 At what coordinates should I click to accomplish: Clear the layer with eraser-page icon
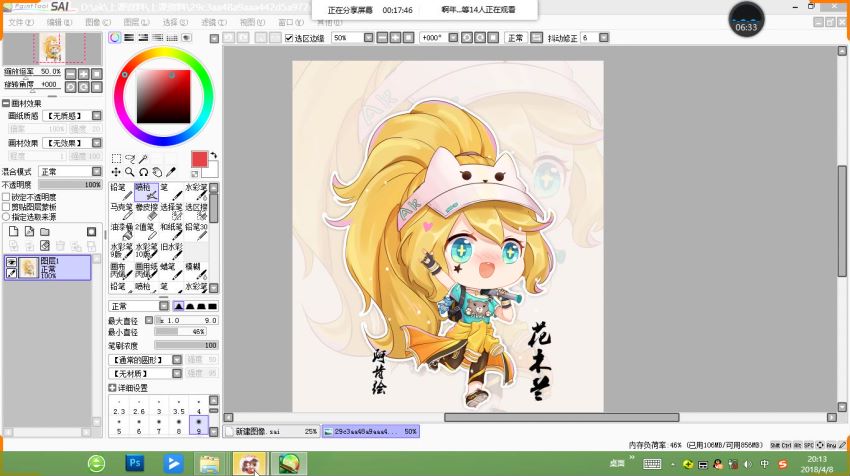[45, 246]
